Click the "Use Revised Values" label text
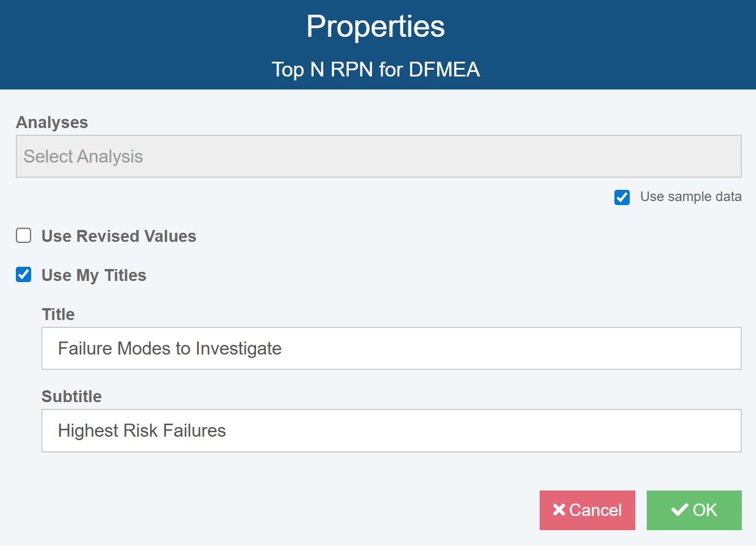 119,236
